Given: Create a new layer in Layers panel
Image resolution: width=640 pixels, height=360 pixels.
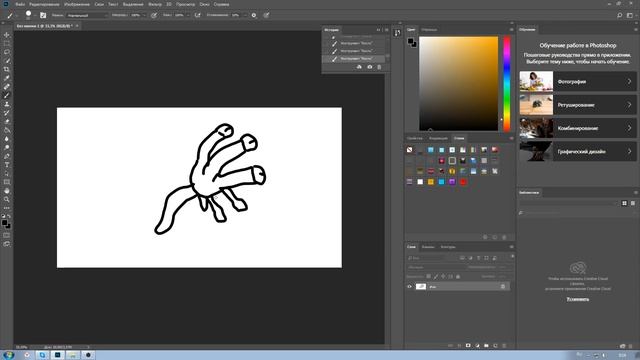Looking at the screenshot, I should [495, 346].
